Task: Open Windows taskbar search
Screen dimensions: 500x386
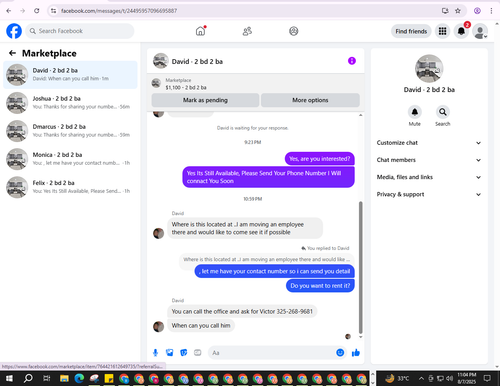Action: tap(28, 378)
